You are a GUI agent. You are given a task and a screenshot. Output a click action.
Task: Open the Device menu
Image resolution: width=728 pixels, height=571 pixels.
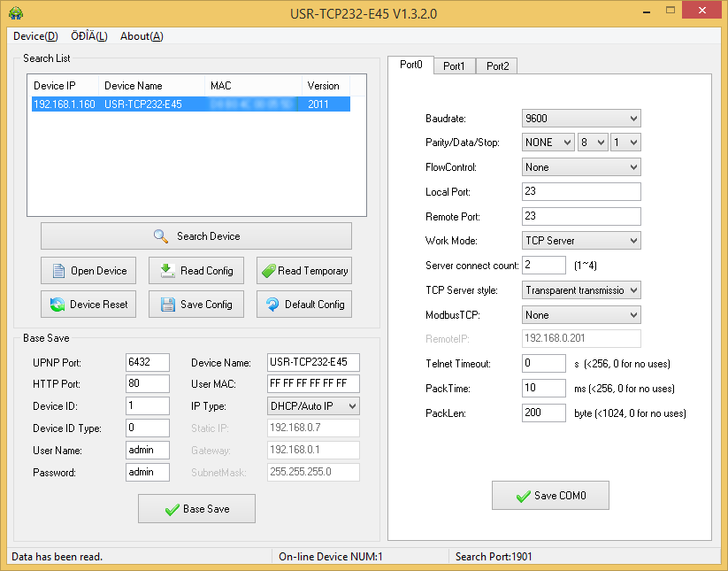[35, 36]
